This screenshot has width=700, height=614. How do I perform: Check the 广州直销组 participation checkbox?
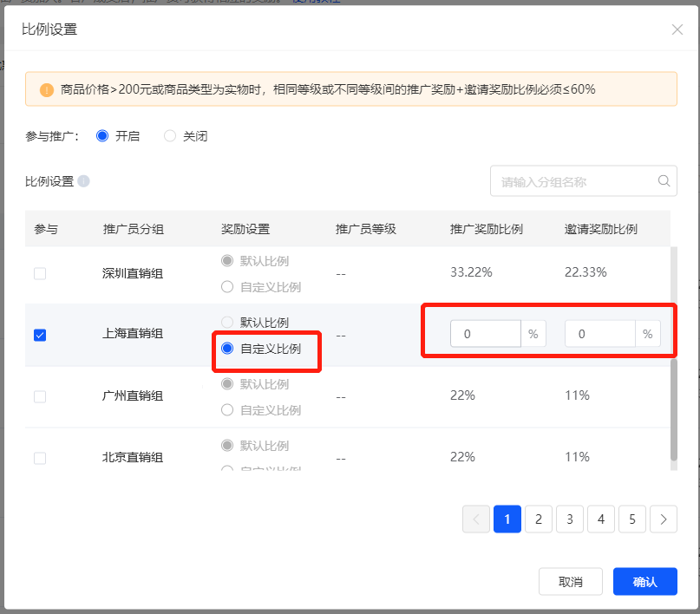[40, 396]
